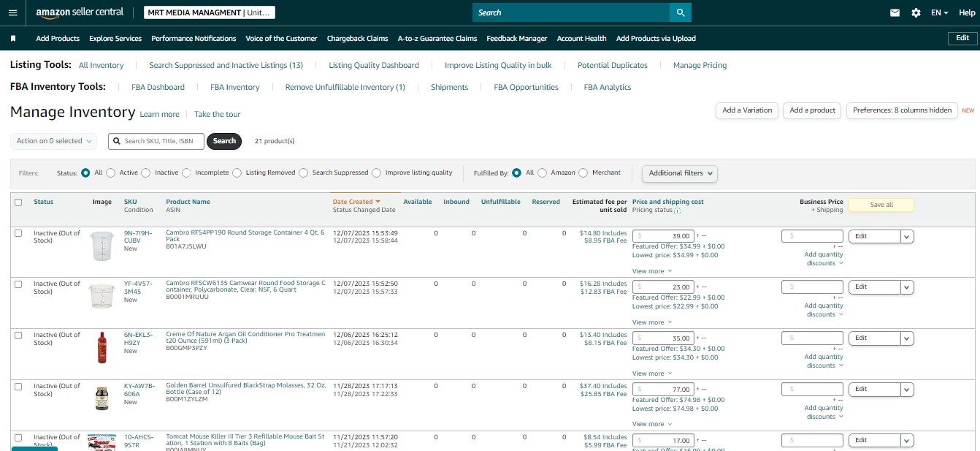Open Edit dropdown arrow for Argan Oil row
Image resolution: width=980 pixels, height=451 pixels.
click(907, 338)
